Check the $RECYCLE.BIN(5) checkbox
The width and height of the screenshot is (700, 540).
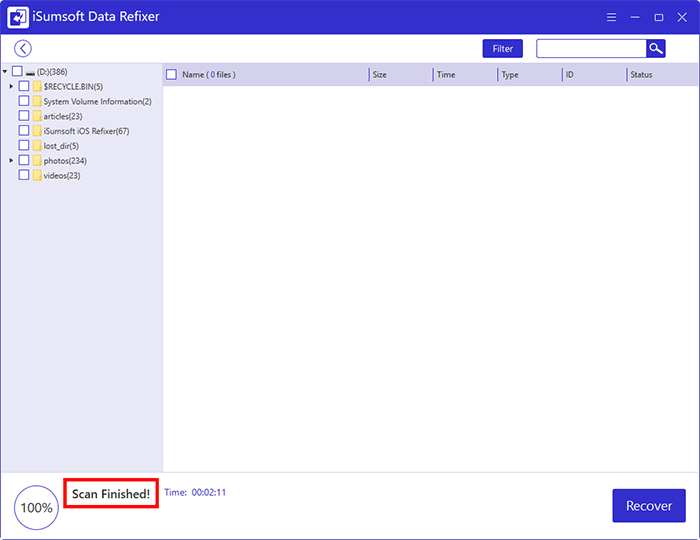coord(24,86)
